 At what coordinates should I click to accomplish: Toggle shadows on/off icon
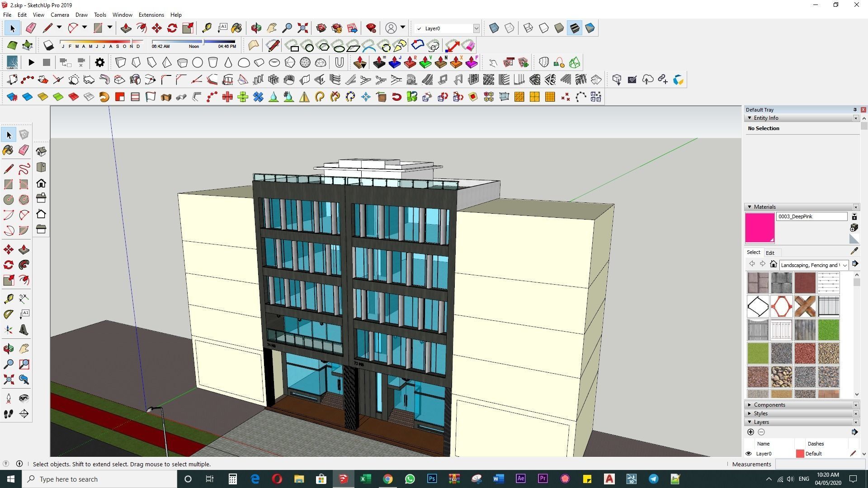[48, 45]
